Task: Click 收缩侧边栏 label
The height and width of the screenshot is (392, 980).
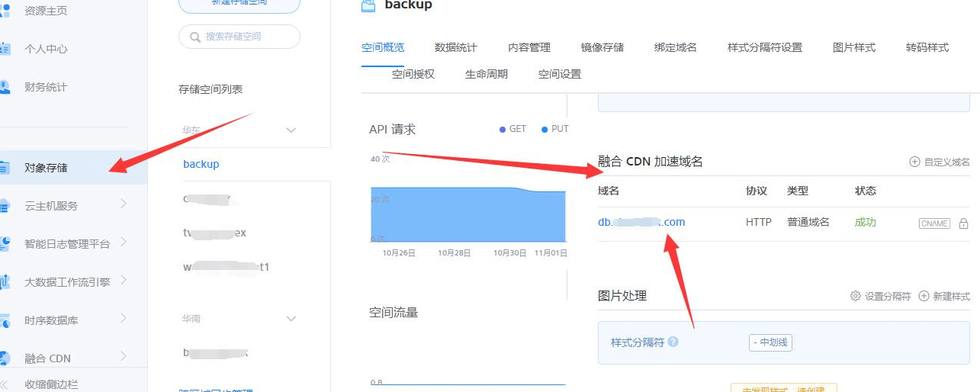Action: tap(51, 384)
